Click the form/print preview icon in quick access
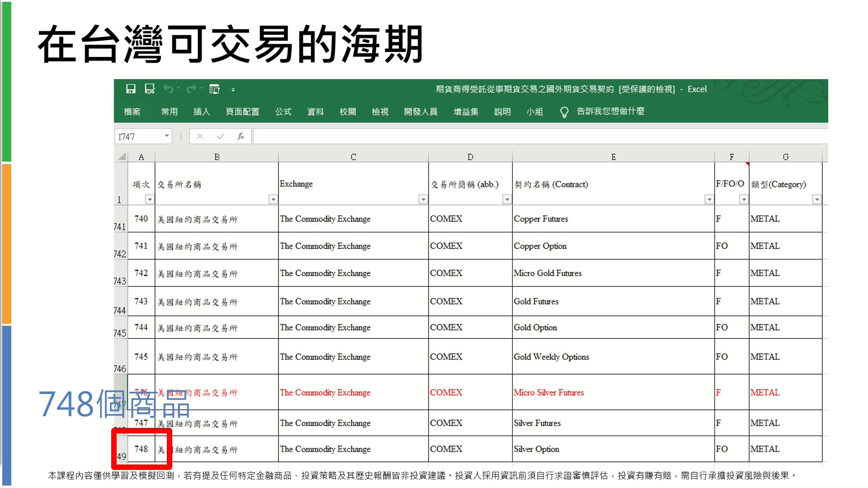The height and width of the screenshot is (488, 868). pos(214,89)
